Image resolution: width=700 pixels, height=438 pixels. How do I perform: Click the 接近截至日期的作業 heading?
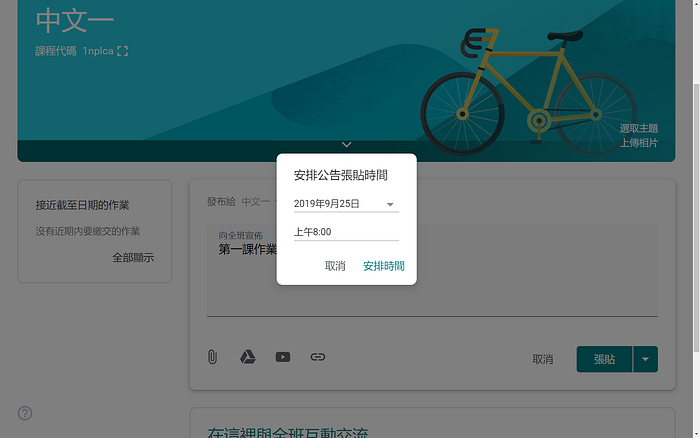click(x=82, y=205)
